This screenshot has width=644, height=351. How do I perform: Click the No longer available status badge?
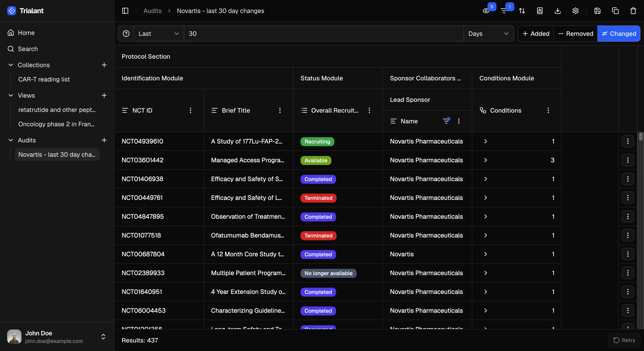point(328,273)
